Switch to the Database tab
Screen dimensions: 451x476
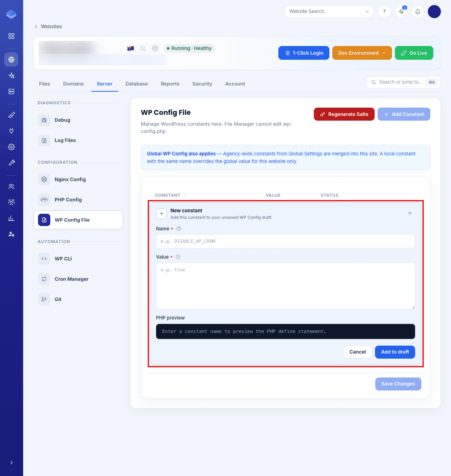point(137,84)
